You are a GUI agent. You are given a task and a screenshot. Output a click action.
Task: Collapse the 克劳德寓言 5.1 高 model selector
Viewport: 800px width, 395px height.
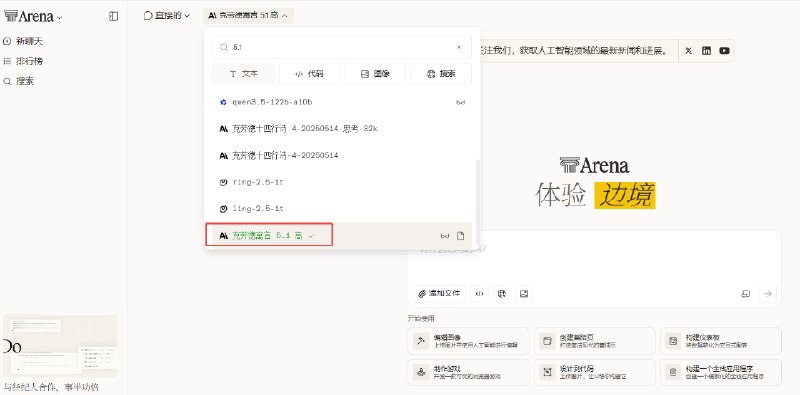[x=248, y=16]
